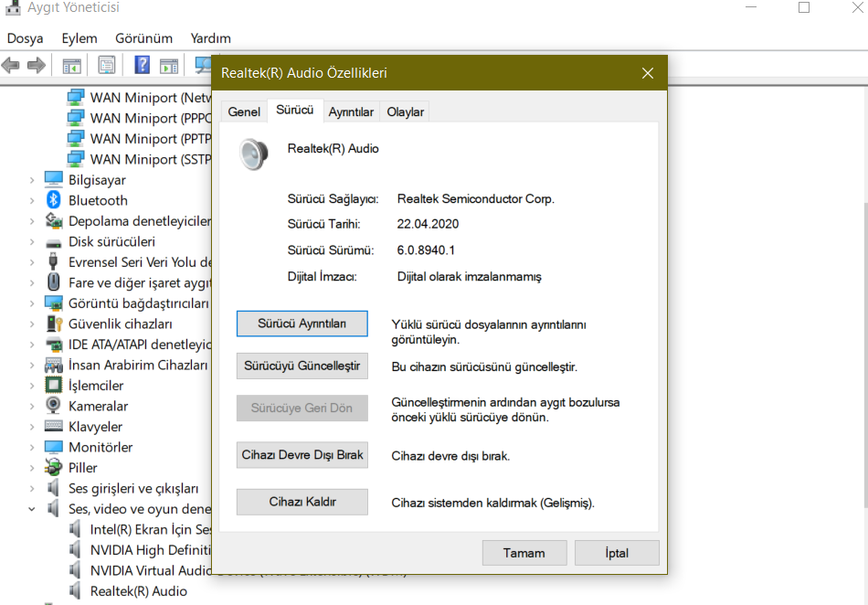The width and height of the screenshot is (868, 605).
Task: Click the Ses girişleri ve çıkışları speaker icon
Action: tap(53, 488)
